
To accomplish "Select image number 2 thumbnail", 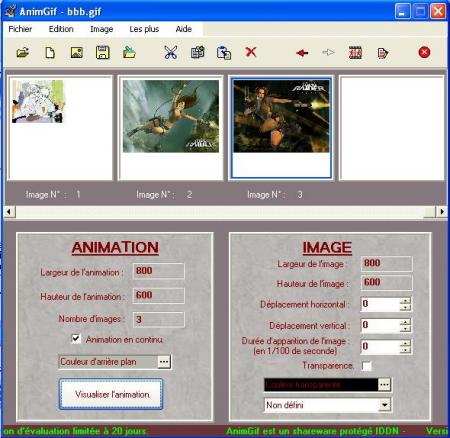I will 171,128.
